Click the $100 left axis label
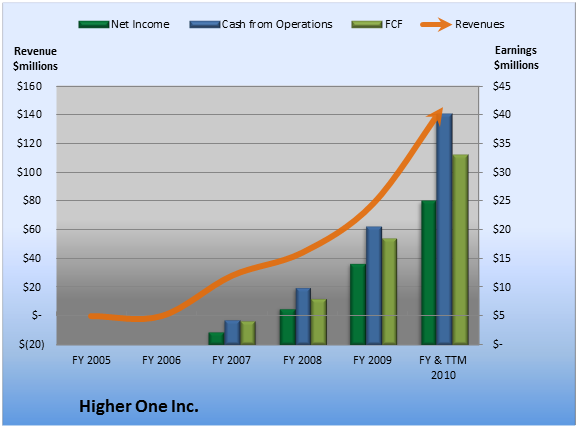This screenshot has height=427, width=577. (29, 172)
